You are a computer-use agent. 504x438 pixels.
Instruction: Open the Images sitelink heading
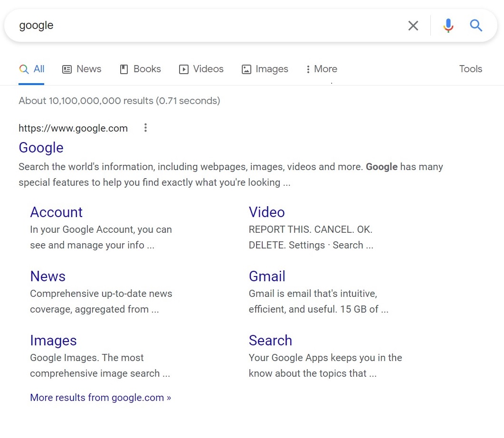pyautogui.click(x=53, y=341)
